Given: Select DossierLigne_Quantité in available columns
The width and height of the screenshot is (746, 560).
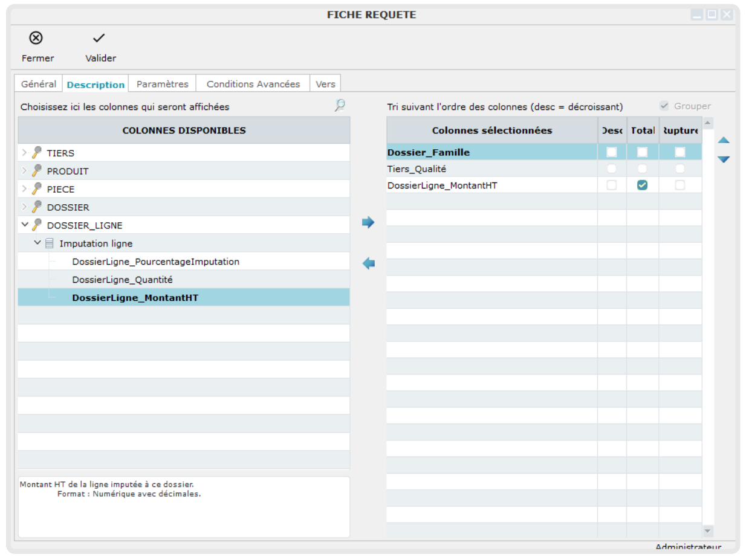Looking at the screenshot, I should pos(123,280).
